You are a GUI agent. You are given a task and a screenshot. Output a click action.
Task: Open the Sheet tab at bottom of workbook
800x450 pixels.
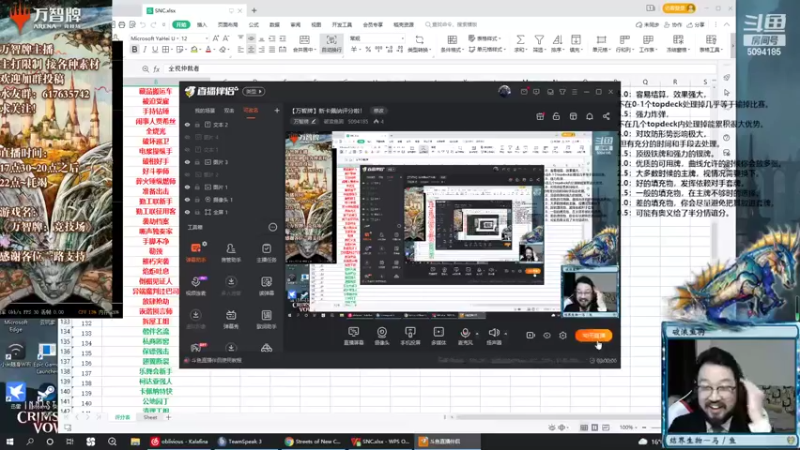(150, 417)
